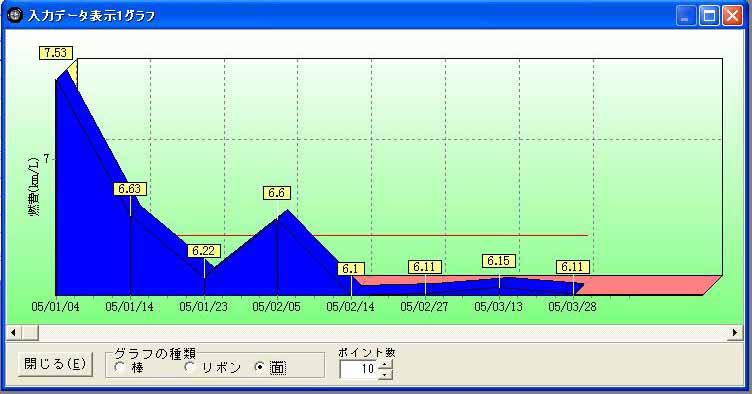752x394 pixels.
Task: Click the app icon in the title bar
Action: pyautogui.click(x=15, y=15)
